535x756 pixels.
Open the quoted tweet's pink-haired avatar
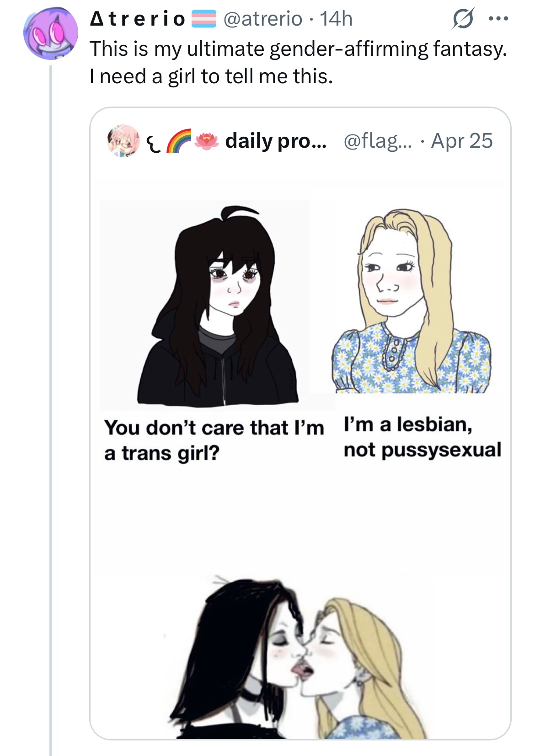click(123, 141)
